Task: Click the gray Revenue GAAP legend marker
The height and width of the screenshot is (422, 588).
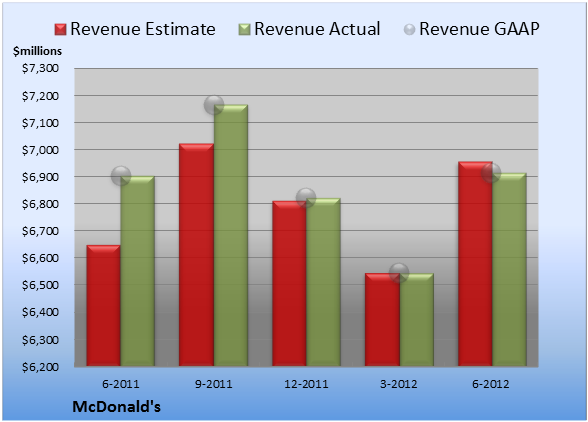Action: click(410, 30)
